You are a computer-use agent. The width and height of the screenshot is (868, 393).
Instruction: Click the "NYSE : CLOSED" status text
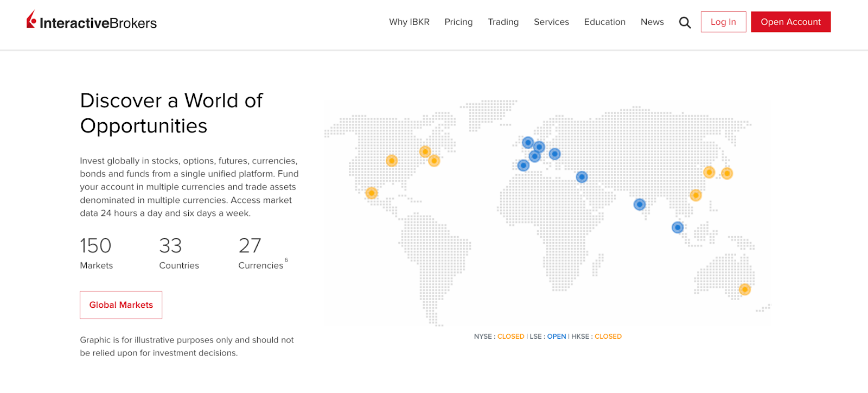(x=499, y=337)
